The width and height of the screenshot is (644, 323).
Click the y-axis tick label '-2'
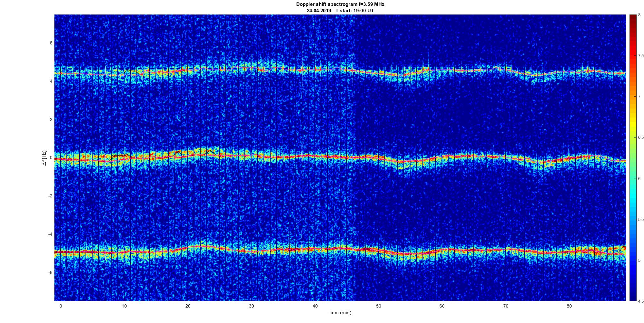pos(50,196)
